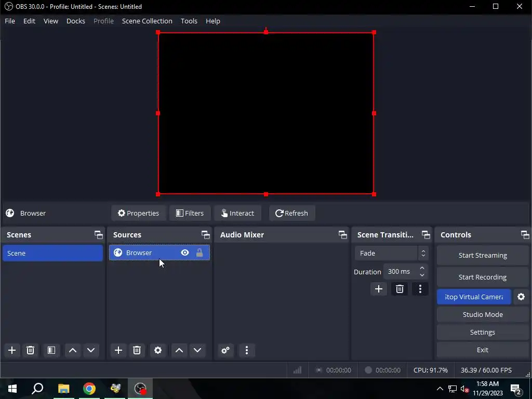Open transition properties three-dot menu
This screenshot has width=532, height=399.
(x=420, y=289)
